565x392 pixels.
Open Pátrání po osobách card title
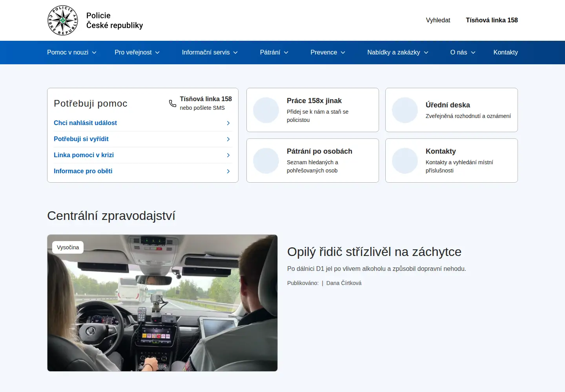(319, 151)
